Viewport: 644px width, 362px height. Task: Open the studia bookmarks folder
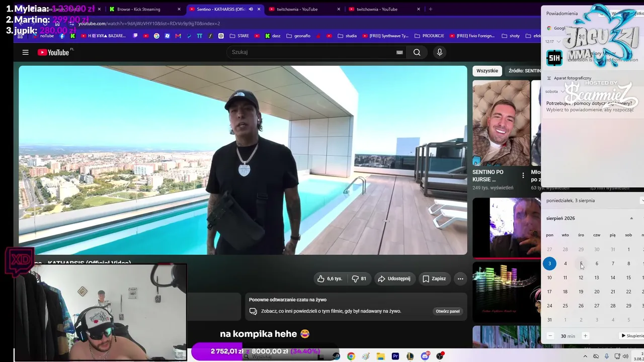point(347,36)
